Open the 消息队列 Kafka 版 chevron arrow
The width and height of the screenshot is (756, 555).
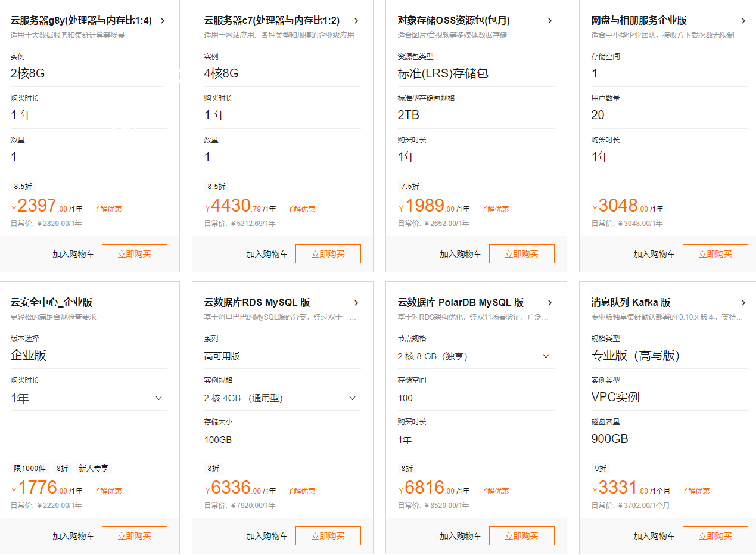[743, 303]
